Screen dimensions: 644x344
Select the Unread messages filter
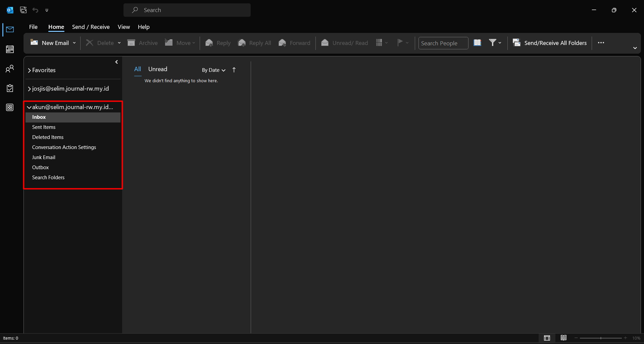(x=158, y=69)
